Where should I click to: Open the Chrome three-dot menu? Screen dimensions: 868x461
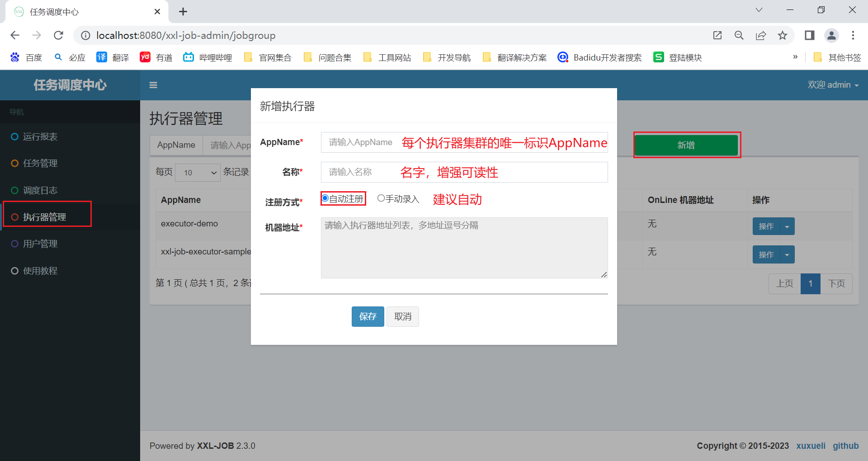pyautogui.click(x=853, y=35)
